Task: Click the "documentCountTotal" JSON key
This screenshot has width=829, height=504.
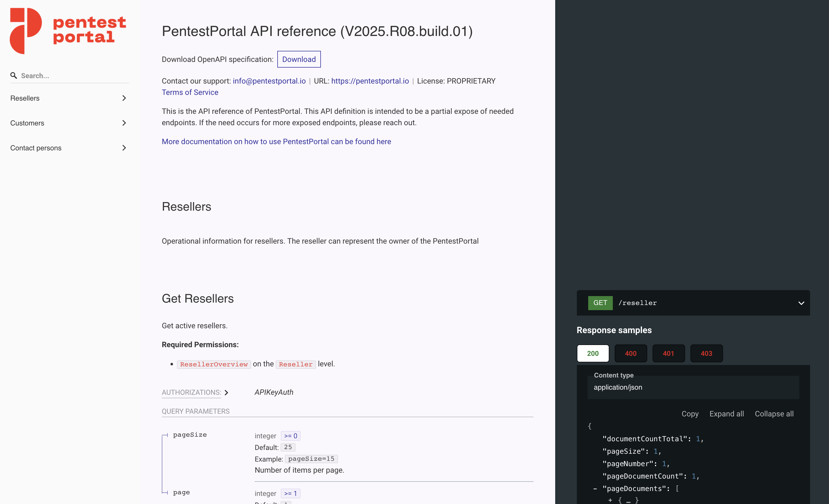Action: tap(645, 439)
